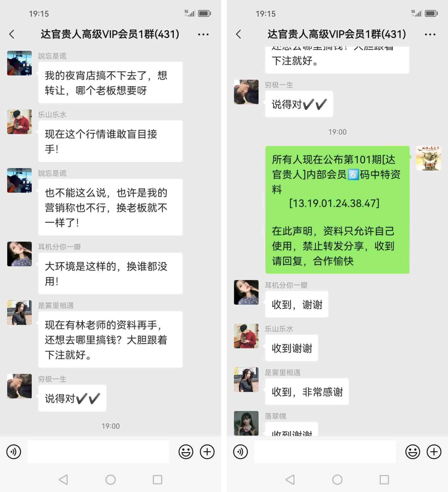Tap the voice input icon in left chat
448x492 pixels.
click(14, 452)
